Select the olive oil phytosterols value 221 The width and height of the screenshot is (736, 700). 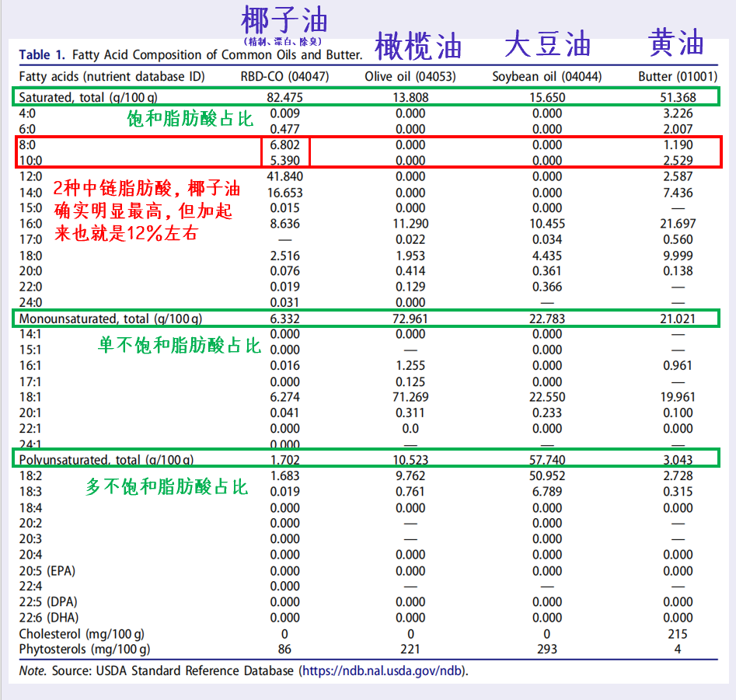410,650
